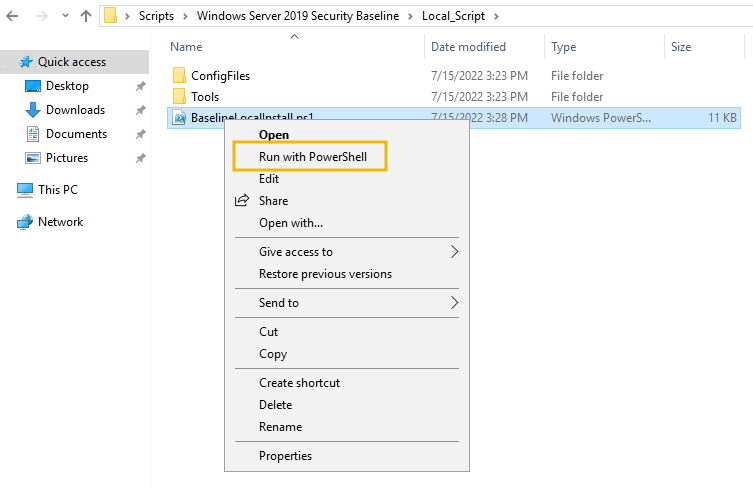
Task: Select Network in navigation pane
Action: [61, 222]
